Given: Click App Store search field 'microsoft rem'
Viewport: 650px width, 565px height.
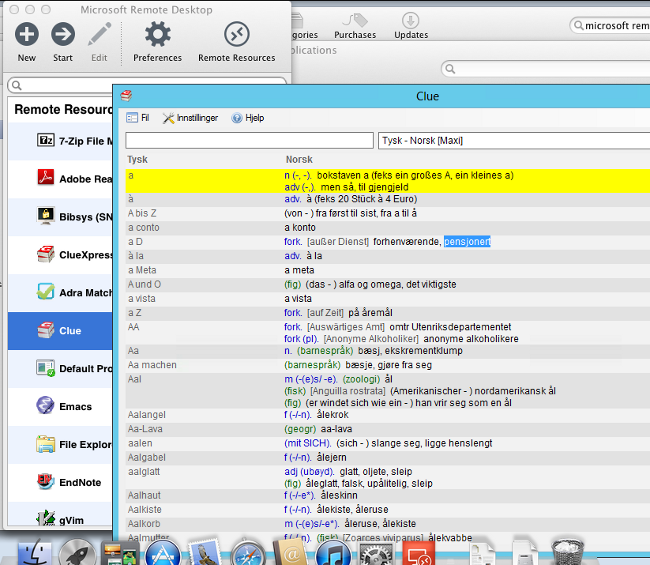Looking at the screenshot, I should pos(610,26).
